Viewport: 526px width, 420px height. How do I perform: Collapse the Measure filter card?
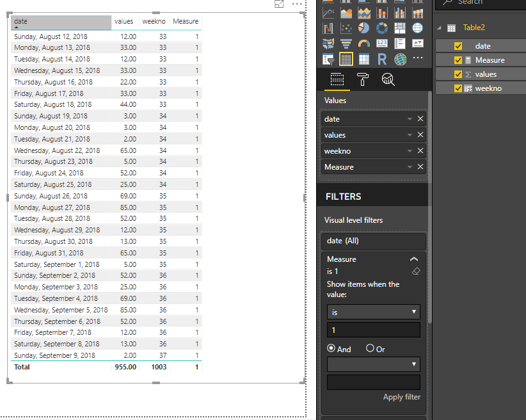pyautogui.click(x=414, y=259)
